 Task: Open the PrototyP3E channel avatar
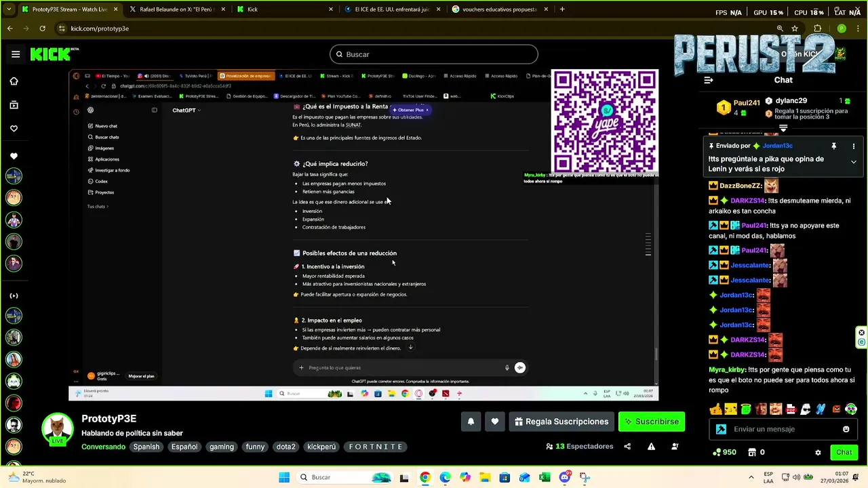click(x=57, y=430)
